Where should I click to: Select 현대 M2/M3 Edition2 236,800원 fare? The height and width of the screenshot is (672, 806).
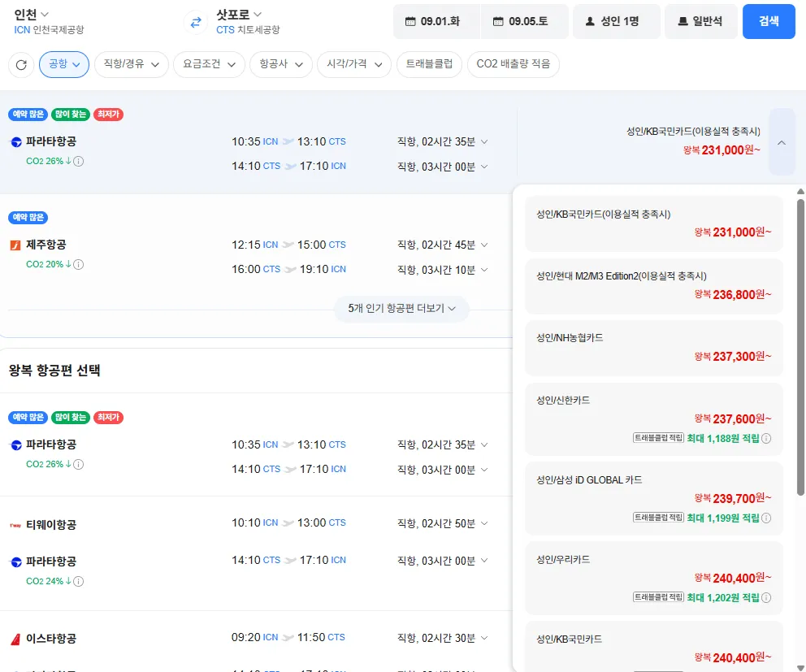[654, 286]
